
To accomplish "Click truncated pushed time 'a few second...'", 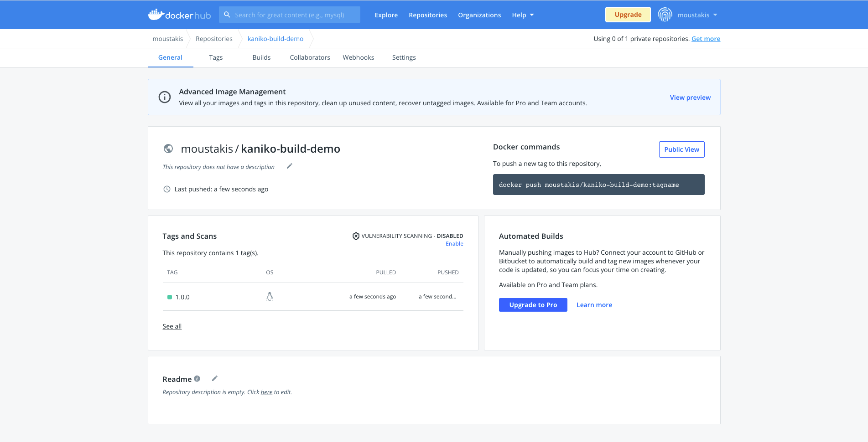I will point(437,297).
